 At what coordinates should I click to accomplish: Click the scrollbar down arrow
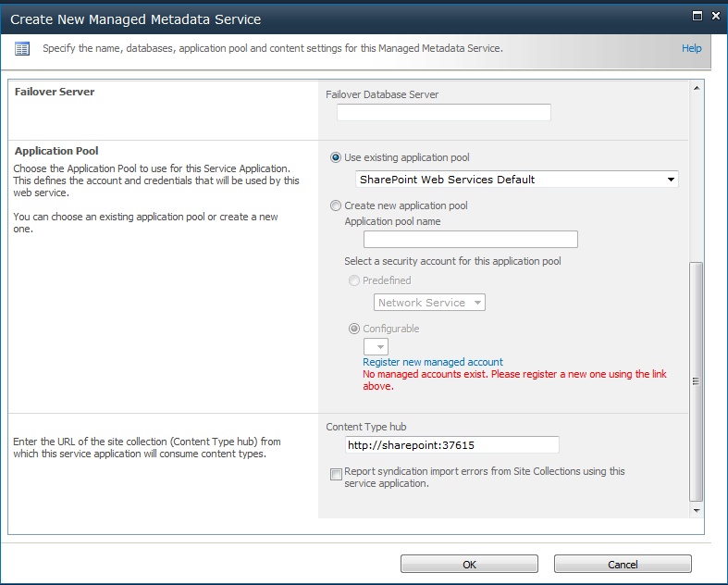click(697, 510)
